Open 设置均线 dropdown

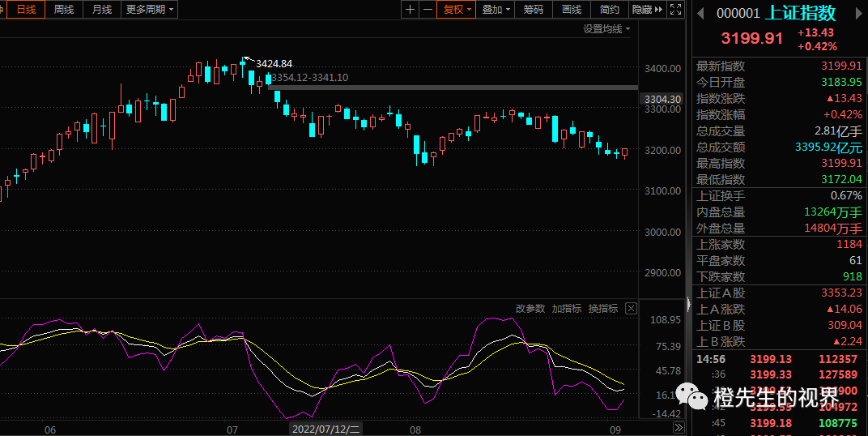[x=606, y=29]
